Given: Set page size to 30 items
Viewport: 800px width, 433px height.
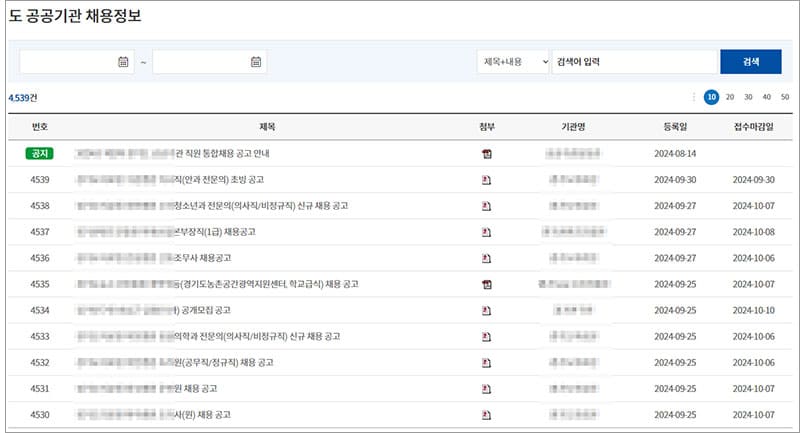Looking at the screenshot, I should (x=748, y=97).
